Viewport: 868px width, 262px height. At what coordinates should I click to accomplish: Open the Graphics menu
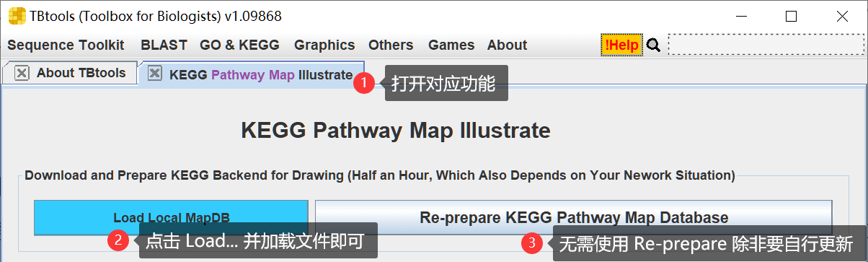pyautogui.click(x=324, y=45)
